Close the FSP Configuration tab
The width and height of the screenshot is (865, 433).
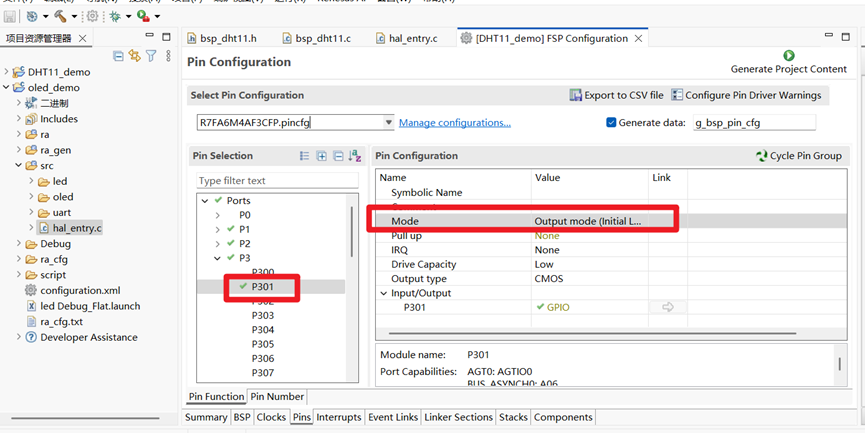638,39
